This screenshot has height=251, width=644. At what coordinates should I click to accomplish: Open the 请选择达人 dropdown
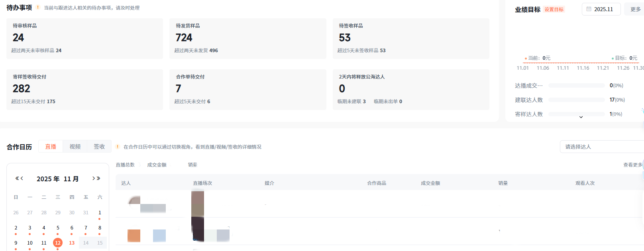click(601, 147)
